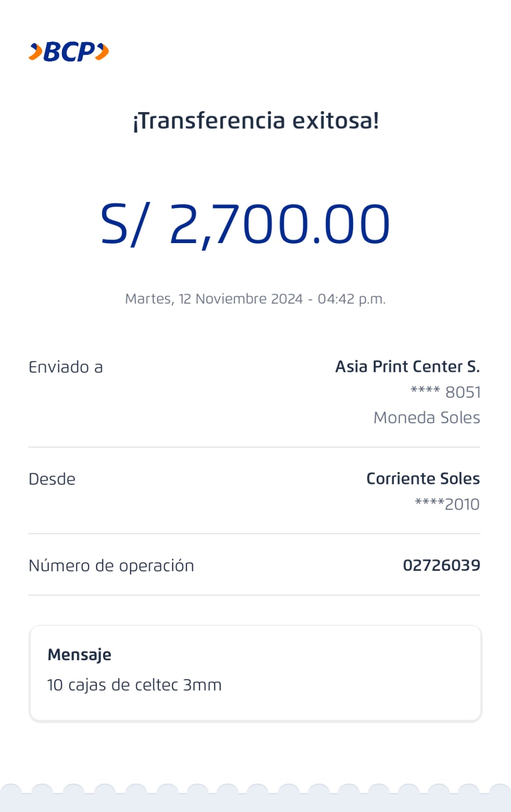Select the Desde label
This screenshot has width=511, height=812.
52,479
